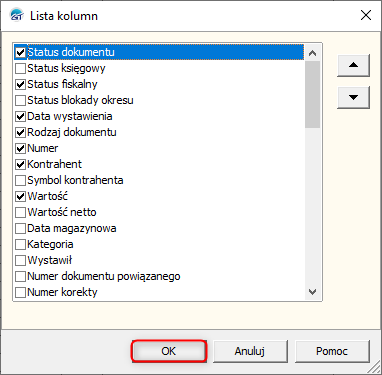This screenshot has height=375, width=382.
Task: Click the resize grip in the dialog corner
Action: click(x=375, y=368)
